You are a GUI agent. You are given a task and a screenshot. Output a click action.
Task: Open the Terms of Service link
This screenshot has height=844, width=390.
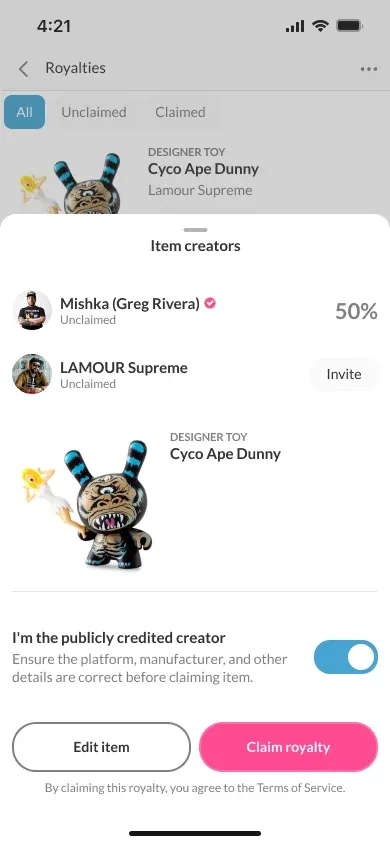pos(300,788)
